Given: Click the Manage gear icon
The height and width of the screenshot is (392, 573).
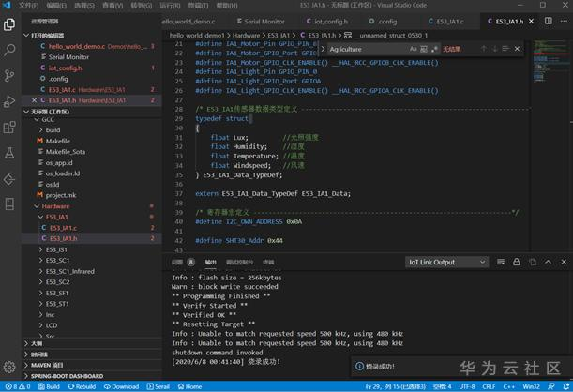Looking at the screenshot, I should point(9,367).
